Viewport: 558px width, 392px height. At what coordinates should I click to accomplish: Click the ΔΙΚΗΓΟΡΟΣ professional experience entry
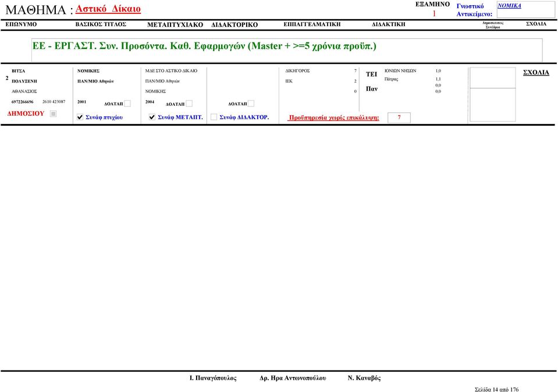click(297, 71)
